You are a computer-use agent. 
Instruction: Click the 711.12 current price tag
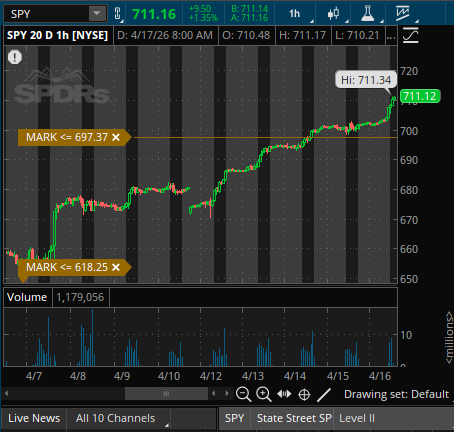[x=420, y=96]
